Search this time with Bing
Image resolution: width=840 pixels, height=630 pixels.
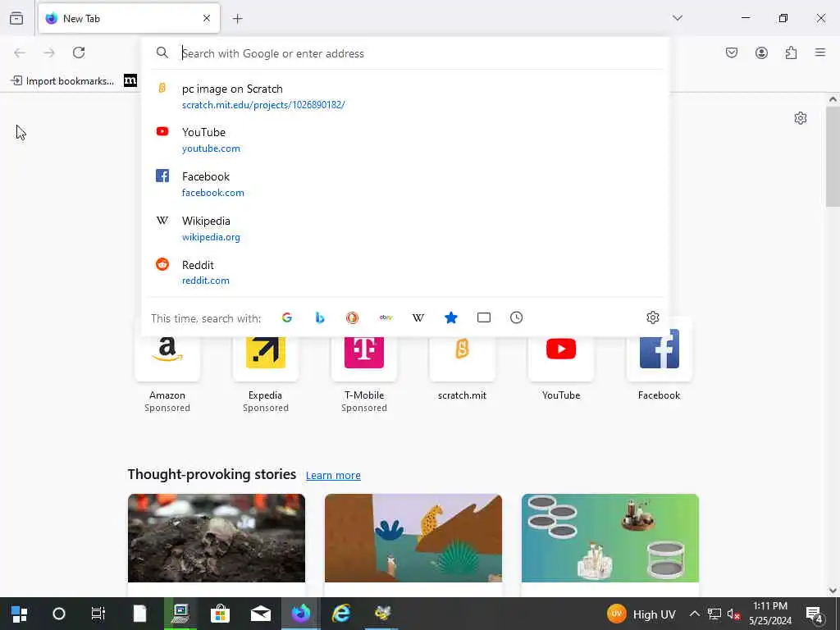(320, 317)
